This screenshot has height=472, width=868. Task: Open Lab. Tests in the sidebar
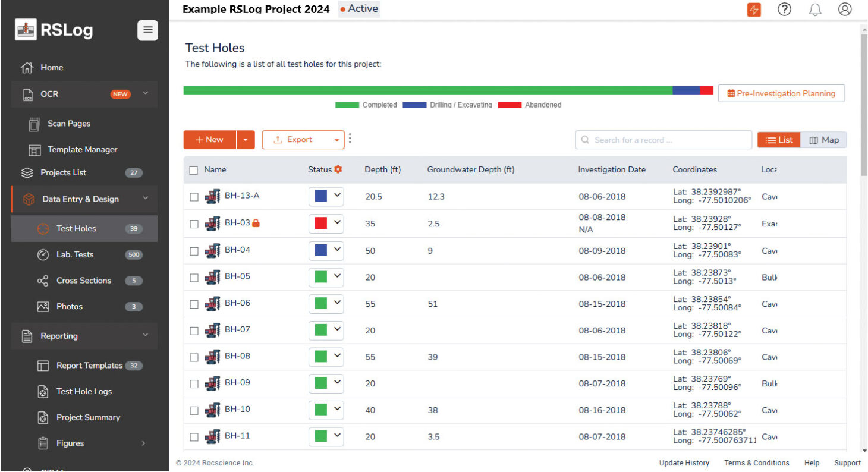pyautogui.click(x=75, y=254)
